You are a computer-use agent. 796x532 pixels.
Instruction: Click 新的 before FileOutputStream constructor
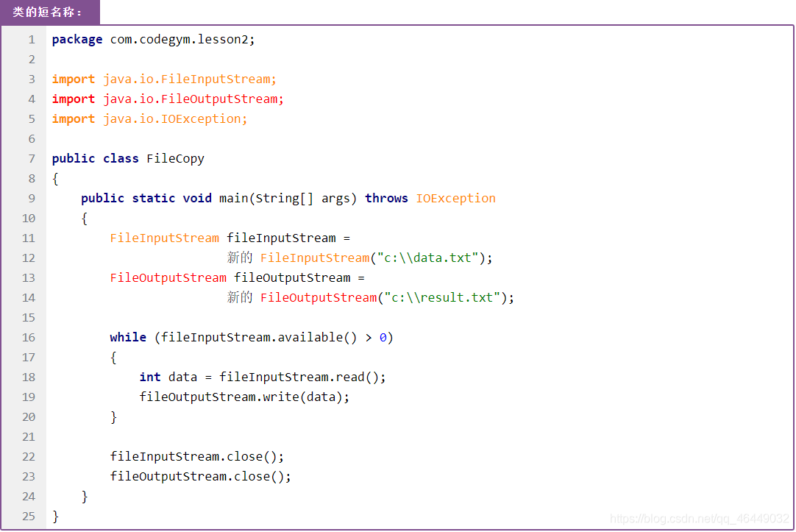click(x=240, y=297)
